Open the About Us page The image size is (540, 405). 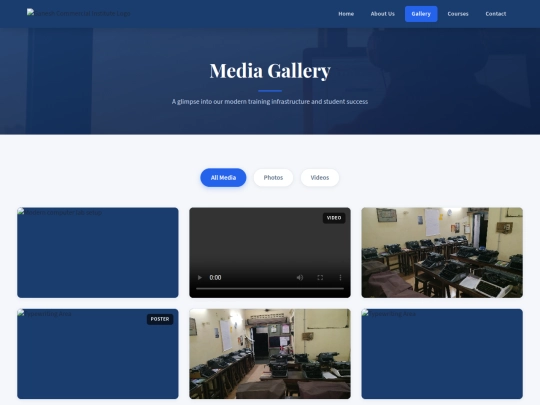pyautogui.click(x=383, y=14)
